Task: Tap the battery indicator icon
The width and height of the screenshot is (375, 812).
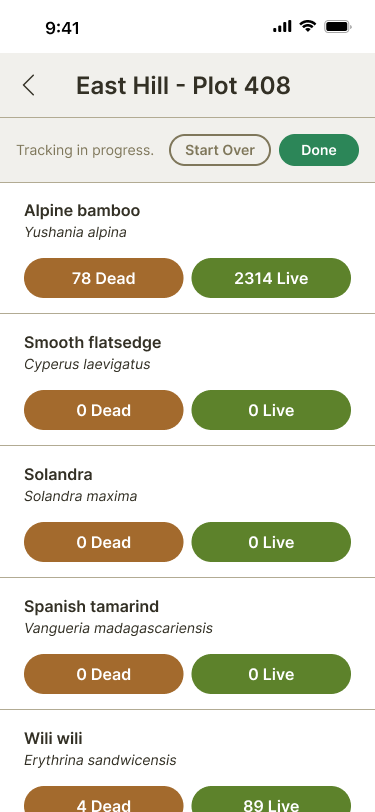Action: tap(338, 26)
